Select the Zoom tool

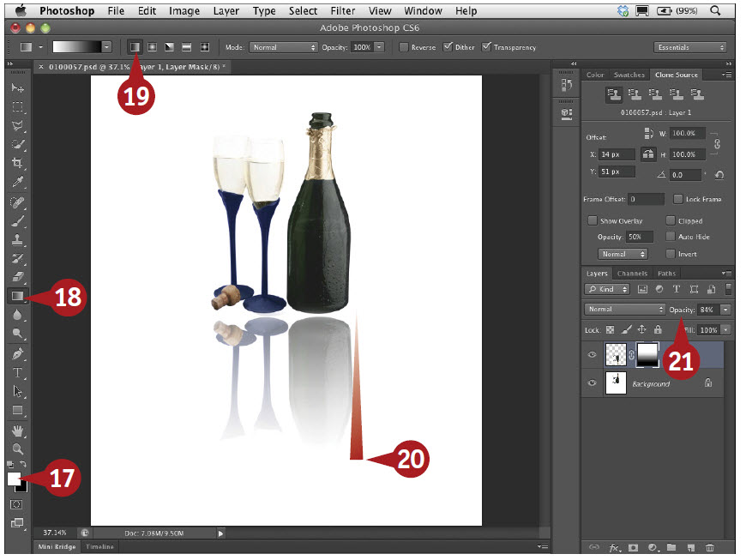pos(18,449)
